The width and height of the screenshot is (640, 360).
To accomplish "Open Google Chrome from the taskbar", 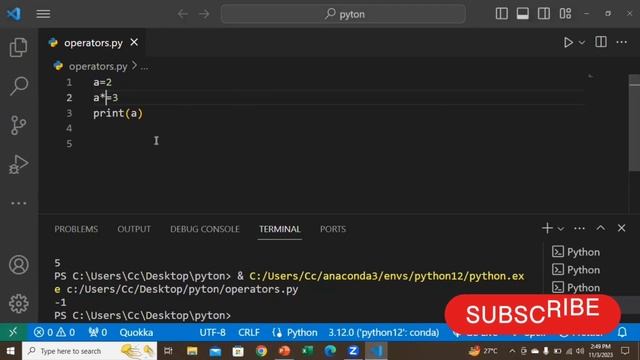I will (261, 351).
